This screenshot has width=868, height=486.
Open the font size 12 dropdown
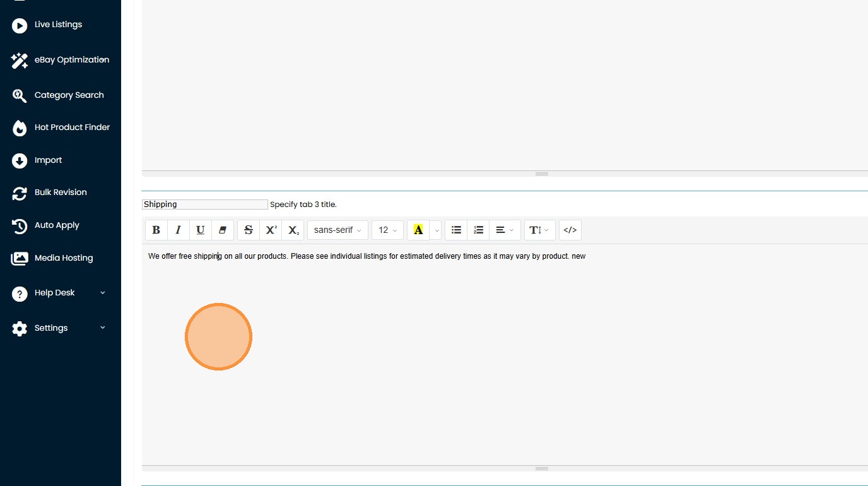pos(387,230)
